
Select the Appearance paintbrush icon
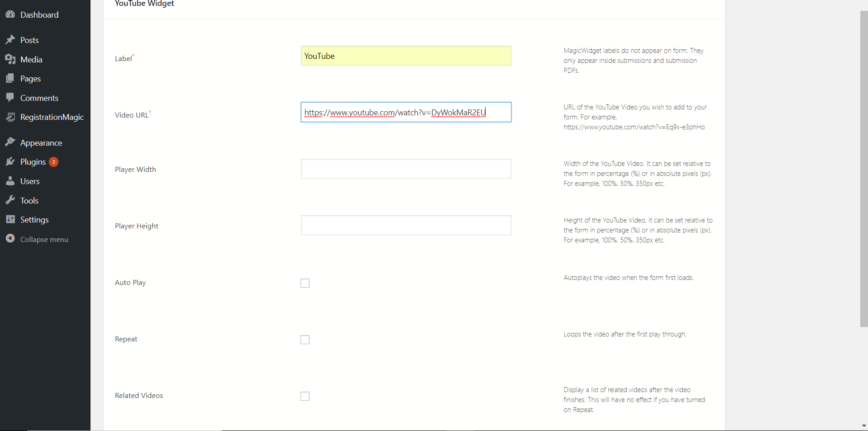10,142
